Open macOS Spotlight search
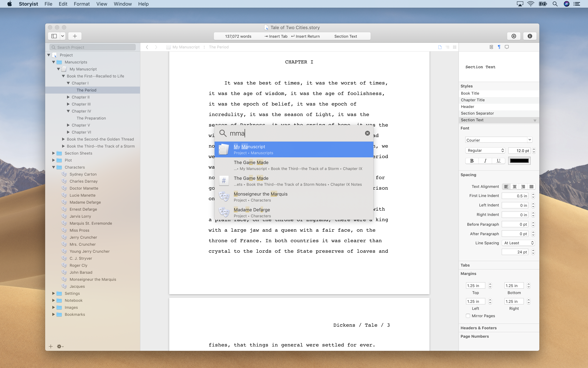588x368 pixels. (x=555, y=4)
